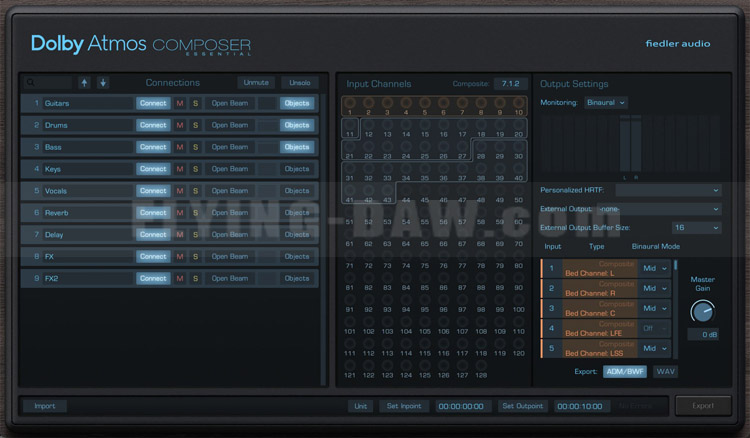Select input channel circle 128

click(481, 366)
